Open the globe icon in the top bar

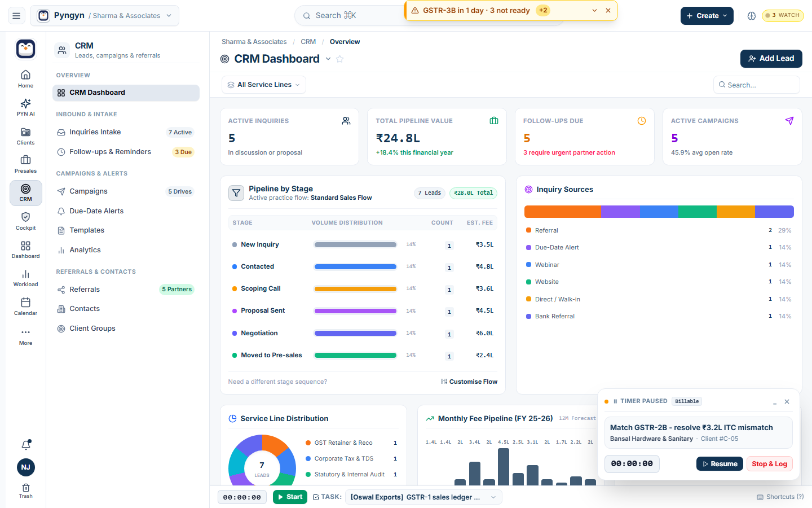click(752, 16)
